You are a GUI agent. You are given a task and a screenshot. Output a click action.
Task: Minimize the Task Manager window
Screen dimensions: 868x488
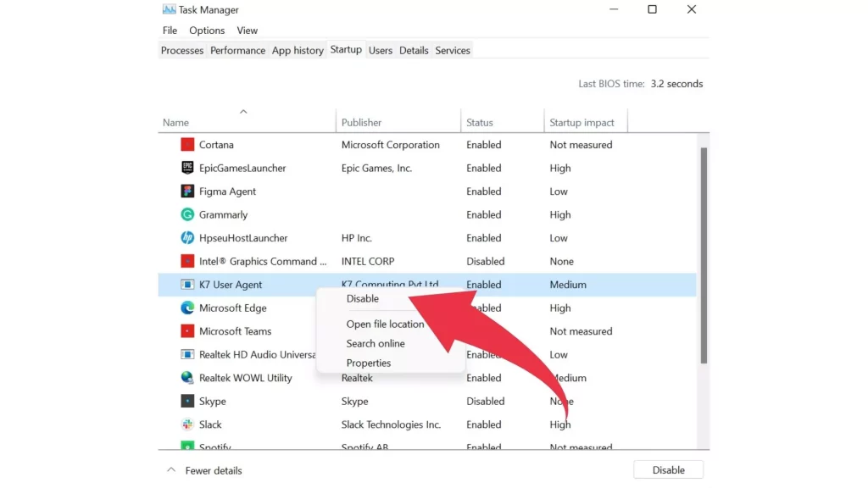(614, 9)
